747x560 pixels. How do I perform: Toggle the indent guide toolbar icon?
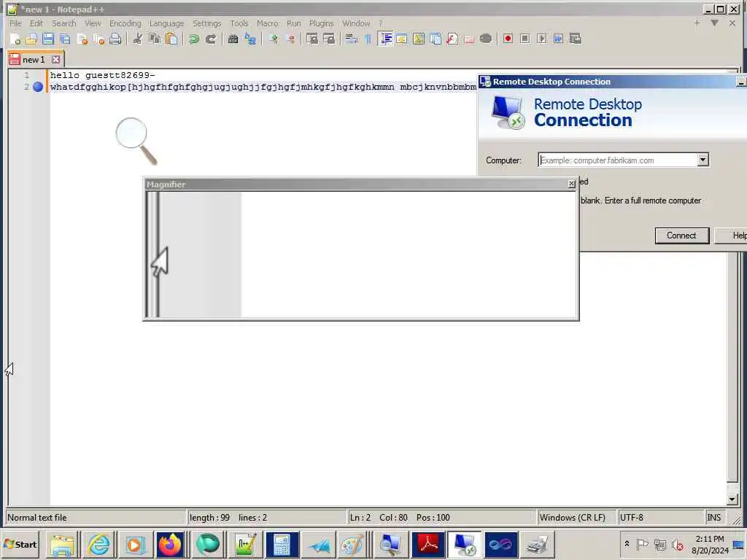[x=385, y=39]
